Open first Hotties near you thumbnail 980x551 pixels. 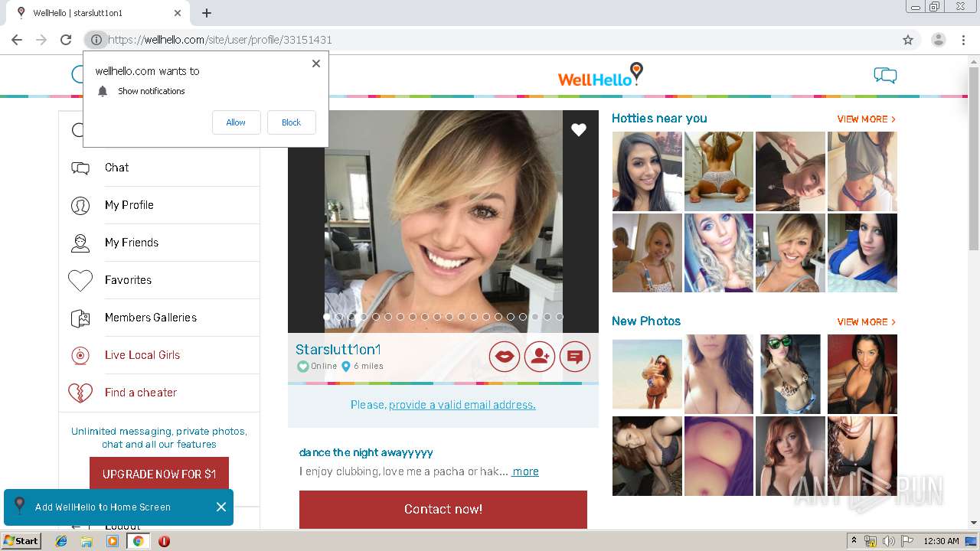[x=647, y=171]
